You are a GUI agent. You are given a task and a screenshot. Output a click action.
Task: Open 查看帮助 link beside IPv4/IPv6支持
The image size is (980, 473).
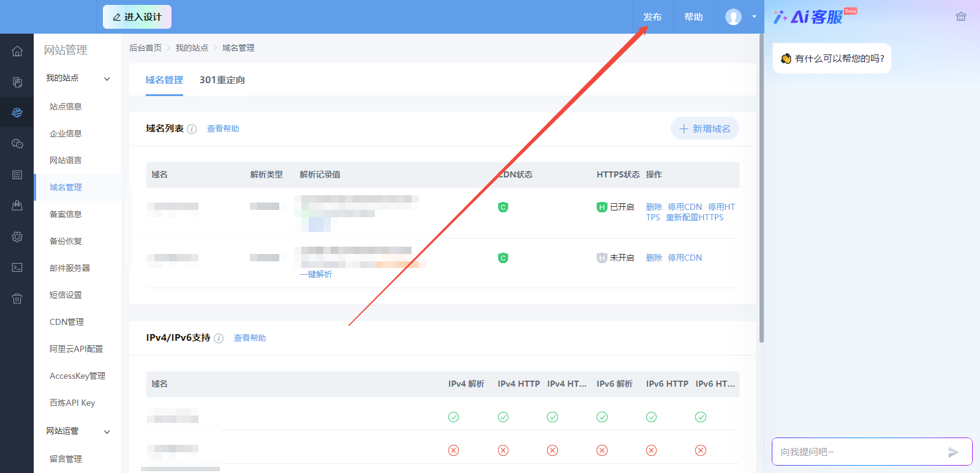pos(250,338)
